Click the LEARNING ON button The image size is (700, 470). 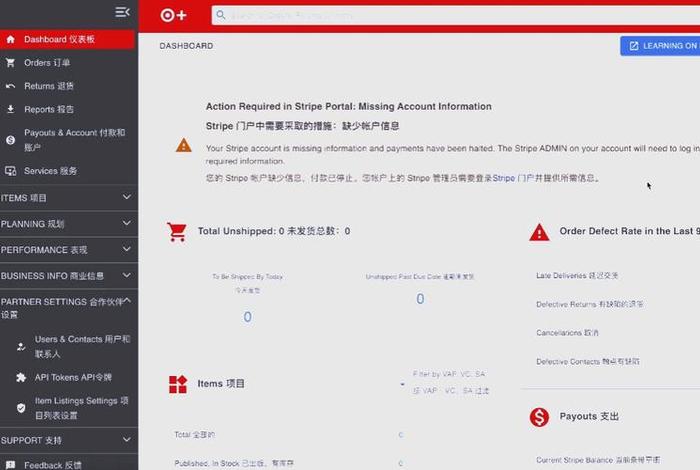coord(660,46)
